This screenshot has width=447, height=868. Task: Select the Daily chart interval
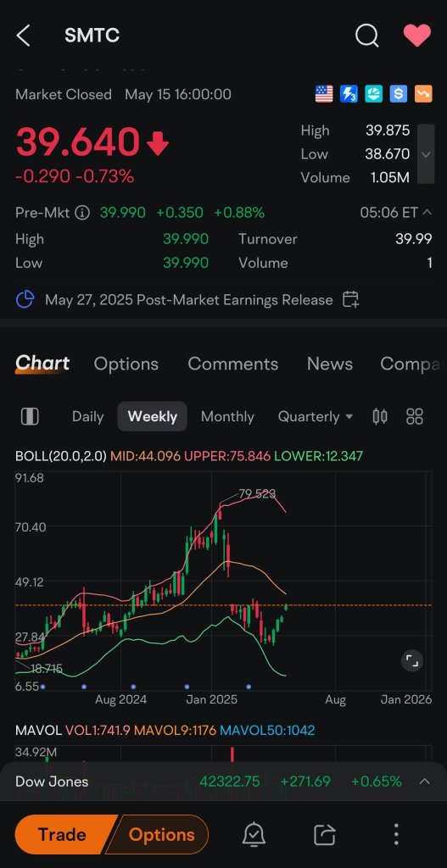tap(88, 416)
